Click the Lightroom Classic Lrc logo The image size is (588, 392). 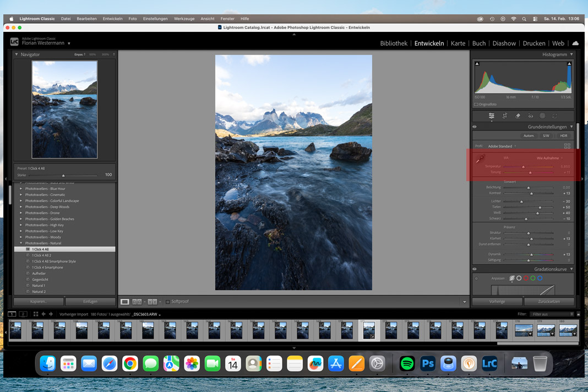click(14, 42)
